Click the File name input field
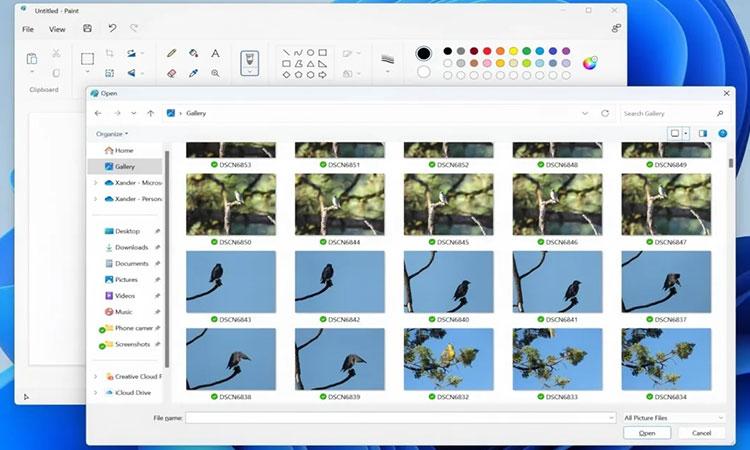 point(400,418)
